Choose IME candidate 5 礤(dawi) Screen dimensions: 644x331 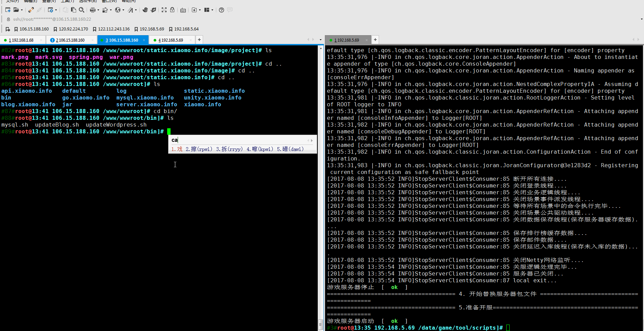[x=290, y=149]
